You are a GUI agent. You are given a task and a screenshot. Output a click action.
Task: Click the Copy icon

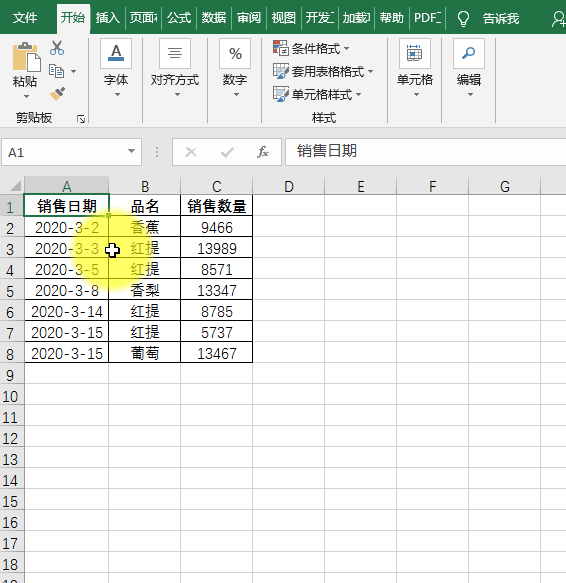(57, 71)
